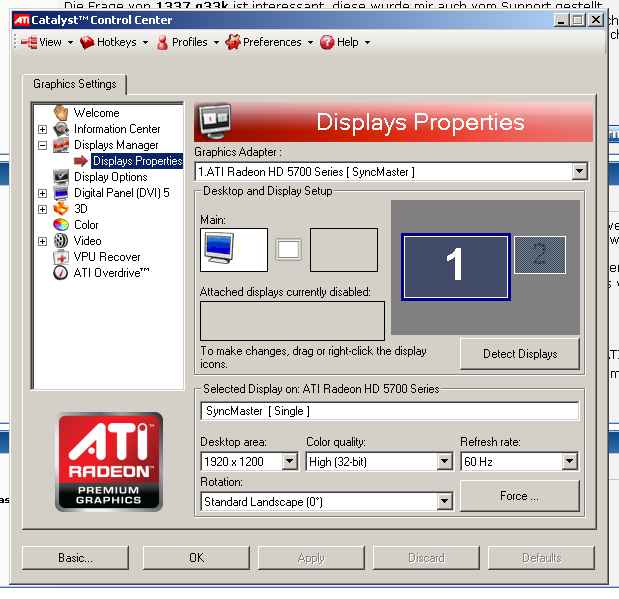Collapse the Displays Manager tree node
This screenshot has height=599, width=619.
(42, 145)
